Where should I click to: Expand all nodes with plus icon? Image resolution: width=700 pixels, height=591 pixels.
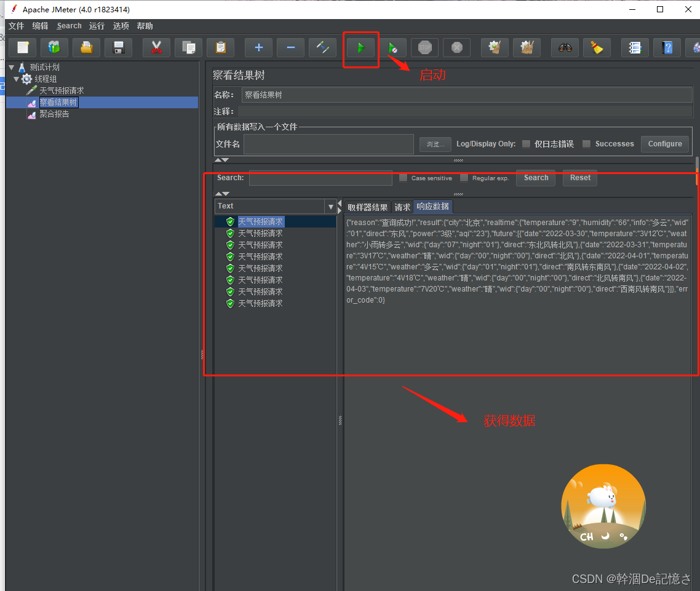(258, 47)
